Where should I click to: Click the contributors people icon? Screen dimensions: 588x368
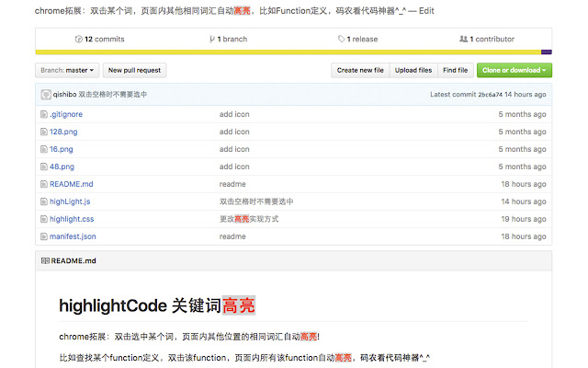(463, 39)
